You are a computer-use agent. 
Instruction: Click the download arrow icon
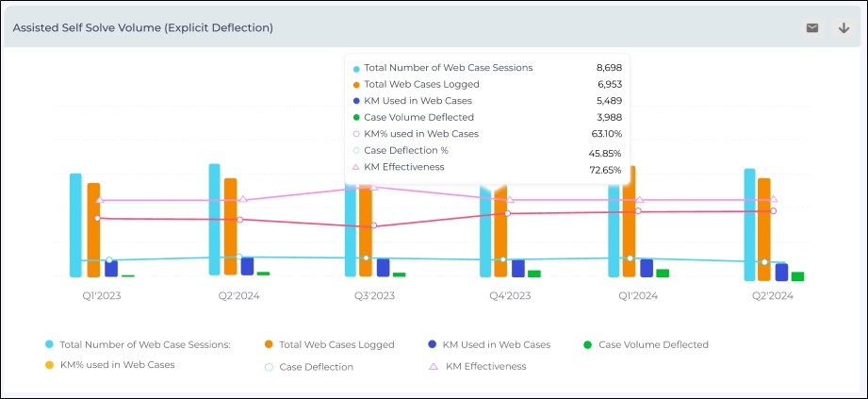click(843, 28)
